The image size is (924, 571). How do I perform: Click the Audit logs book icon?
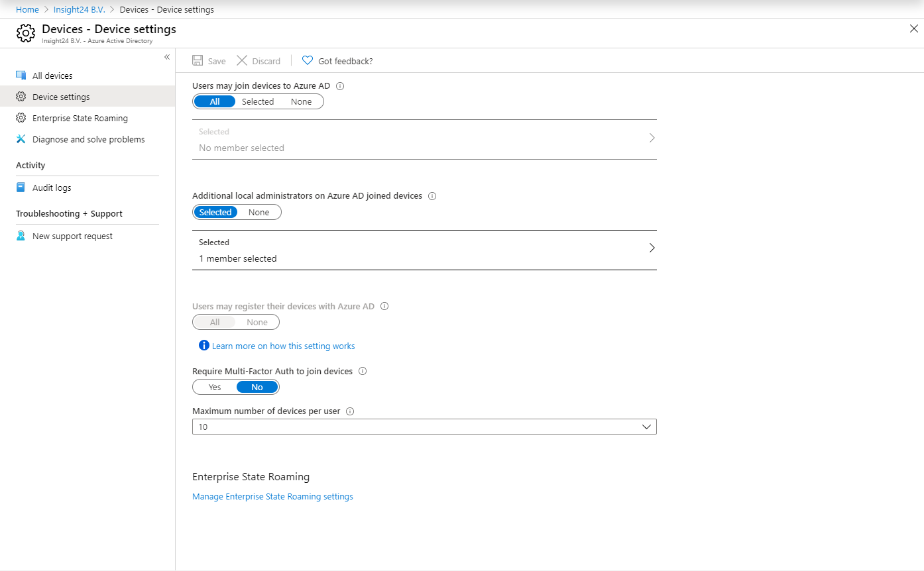[x=21, y=187]
